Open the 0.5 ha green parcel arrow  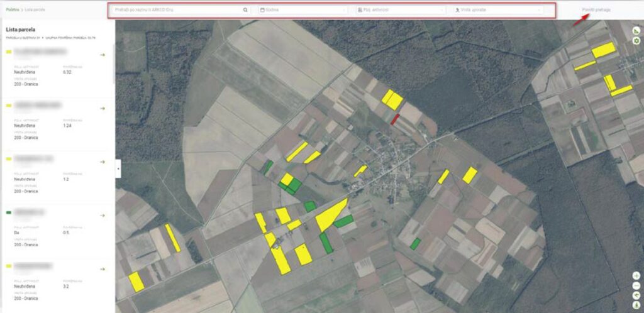(x=103, y=215)
